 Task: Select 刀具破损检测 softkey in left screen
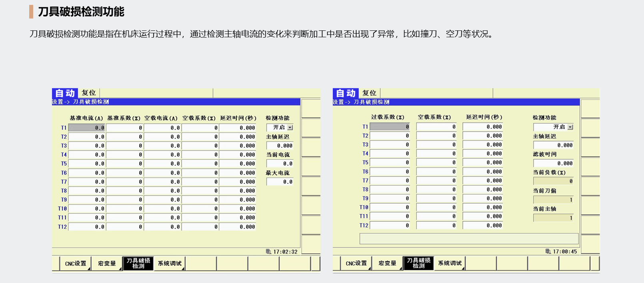(138, 263)
